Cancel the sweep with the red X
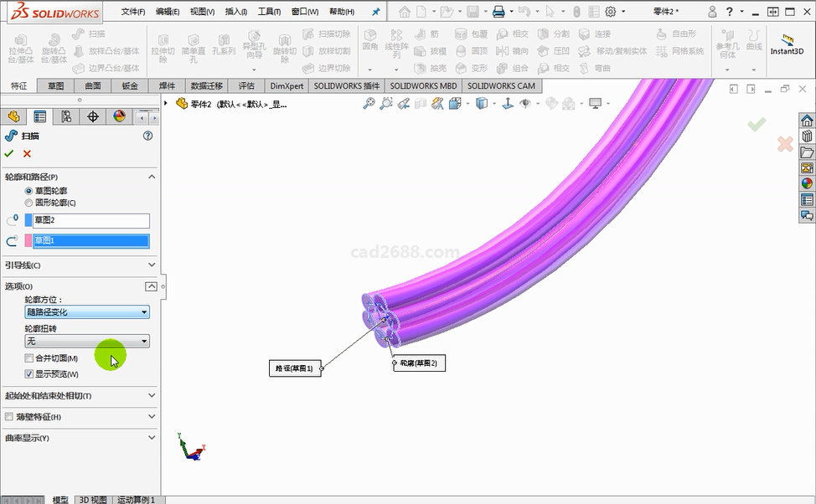 tap(27, 154)
